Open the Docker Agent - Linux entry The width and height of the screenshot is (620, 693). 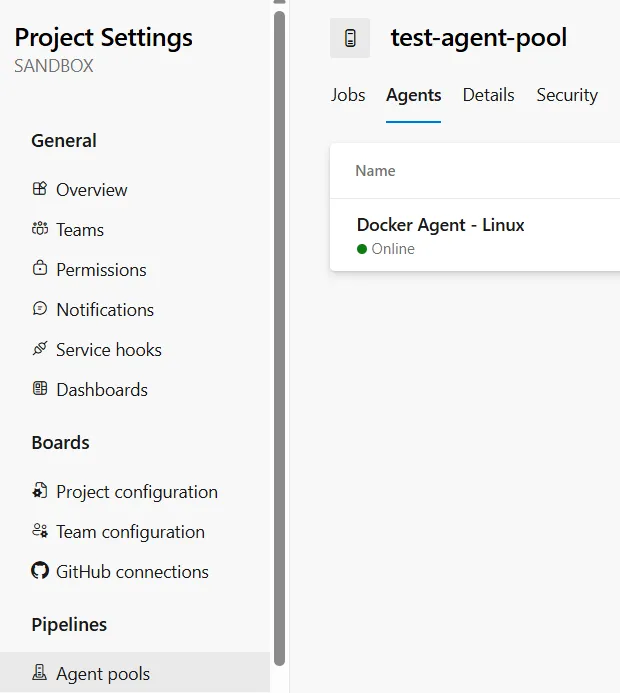441,225
